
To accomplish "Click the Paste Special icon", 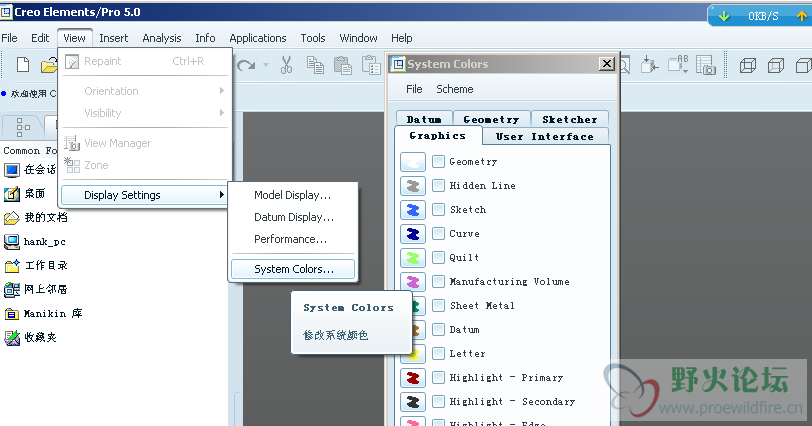I will pos(371,65).
